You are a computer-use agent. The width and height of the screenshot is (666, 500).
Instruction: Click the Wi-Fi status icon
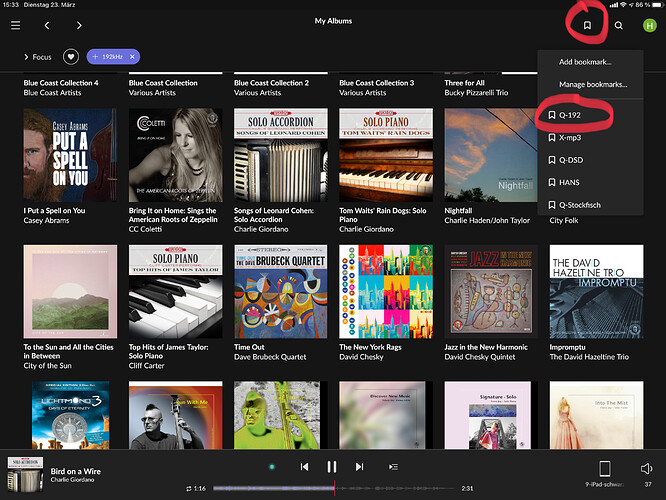(623, 5)
